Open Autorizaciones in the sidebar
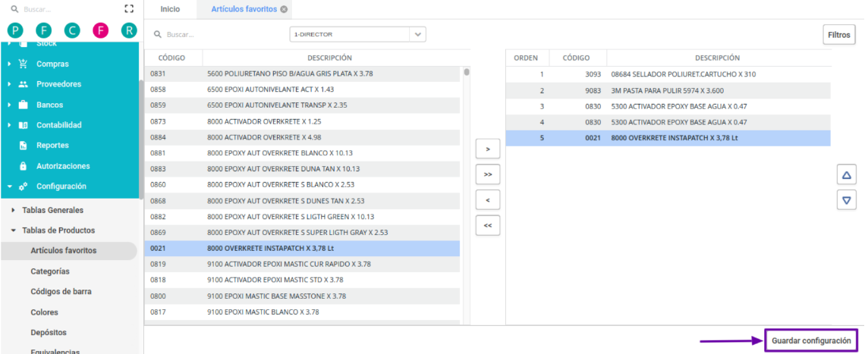Image resolution: width=868 pixels, height=354 pixels. click(63, 166)
